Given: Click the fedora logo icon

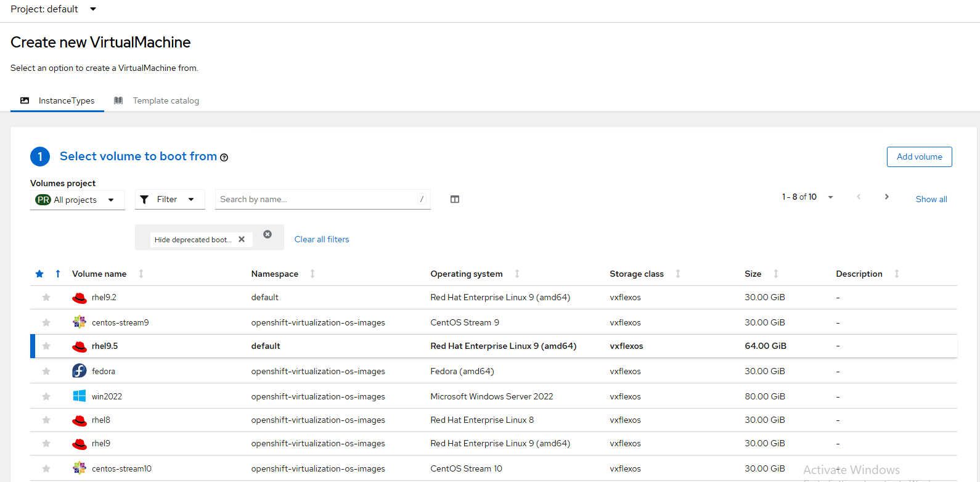Looking at the screenshot, I should (80, 370).
